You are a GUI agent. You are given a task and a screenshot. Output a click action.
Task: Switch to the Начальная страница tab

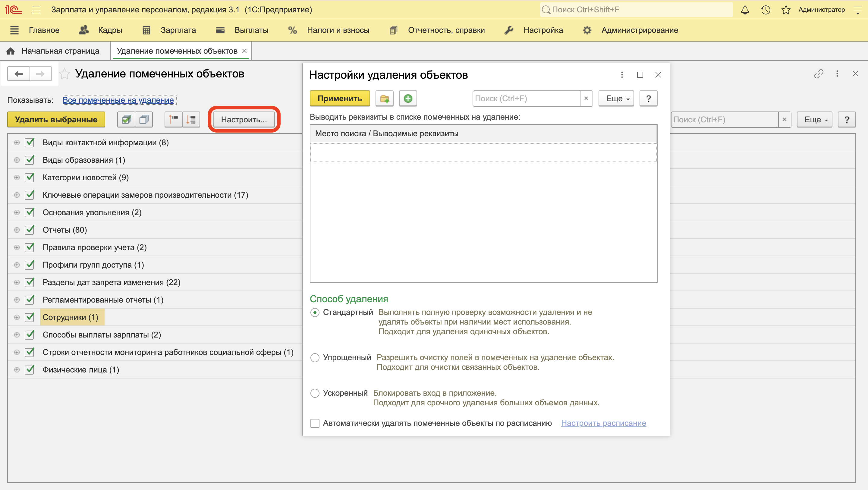pyautogui.click(x=60, y=51)
